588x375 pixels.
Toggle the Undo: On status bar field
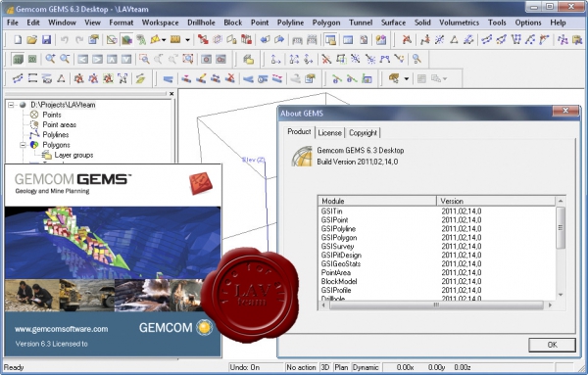tap(256, 367)
